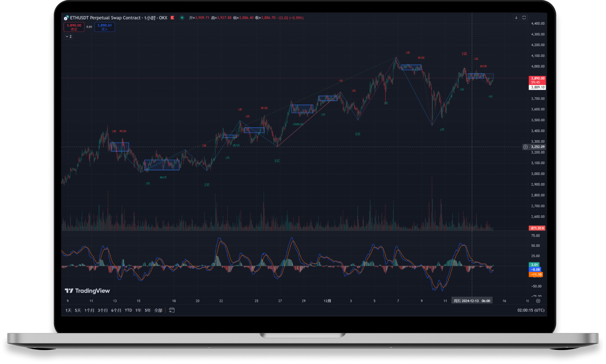Click the green market status dot
Viewport: 606px width, 364px height.
[182, 18]
